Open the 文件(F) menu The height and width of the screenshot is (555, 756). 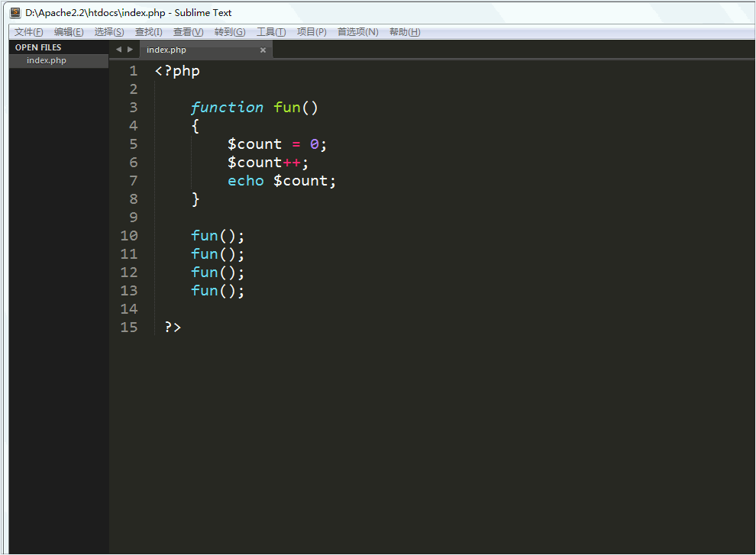click(28, 32)
